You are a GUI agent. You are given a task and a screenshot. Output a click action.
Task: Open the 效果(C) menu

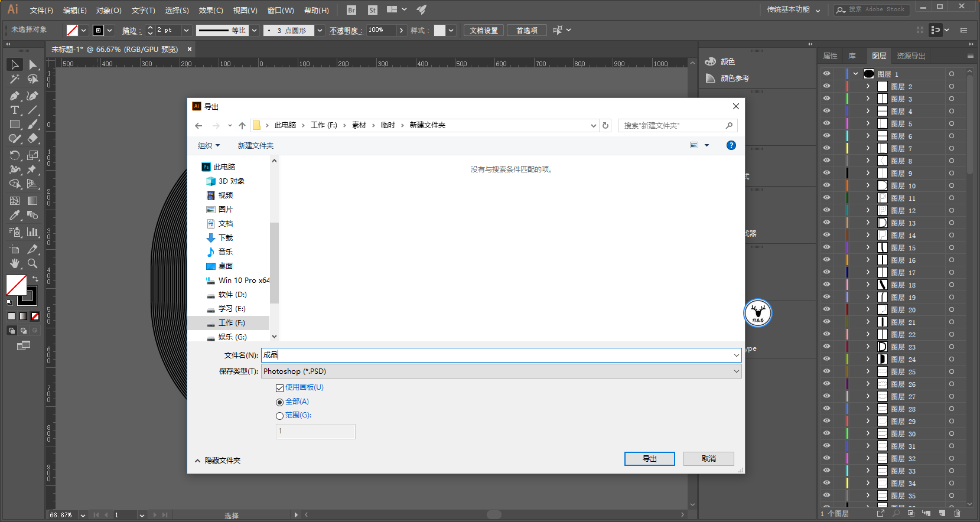tap(211, 10)
